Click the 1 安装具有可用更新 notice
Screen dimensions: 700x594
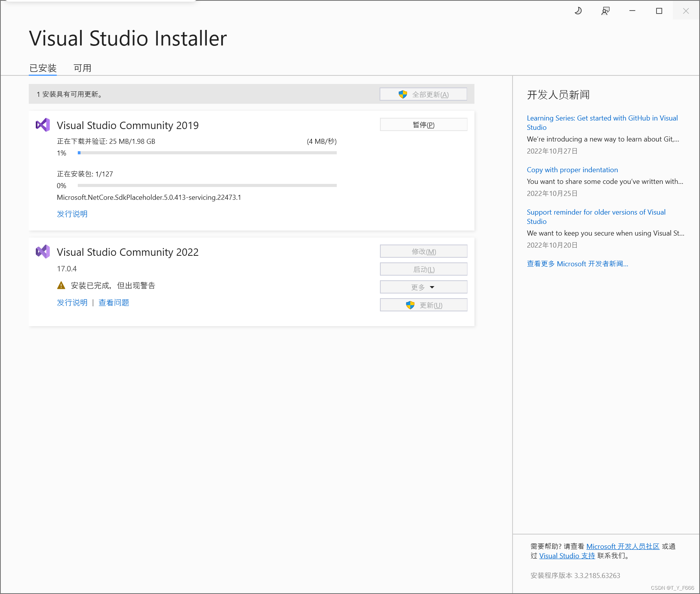click(70, 94)
